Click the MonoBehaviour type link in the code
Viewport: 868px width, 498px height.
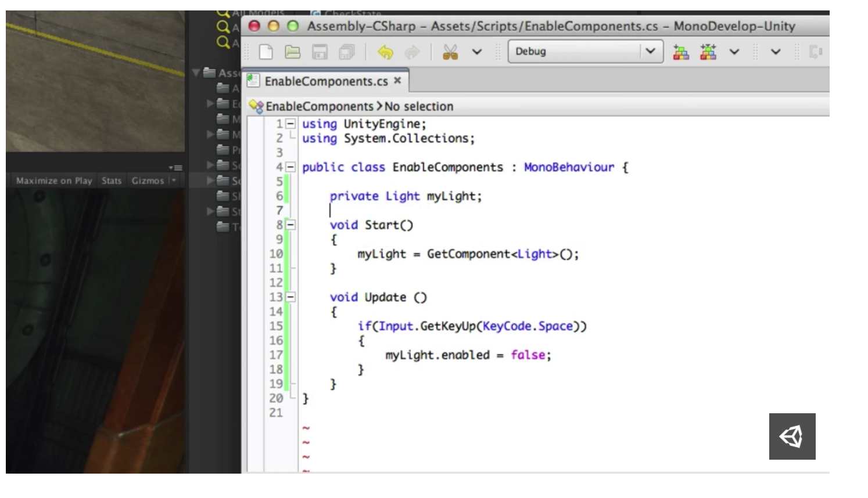point(569,167)
